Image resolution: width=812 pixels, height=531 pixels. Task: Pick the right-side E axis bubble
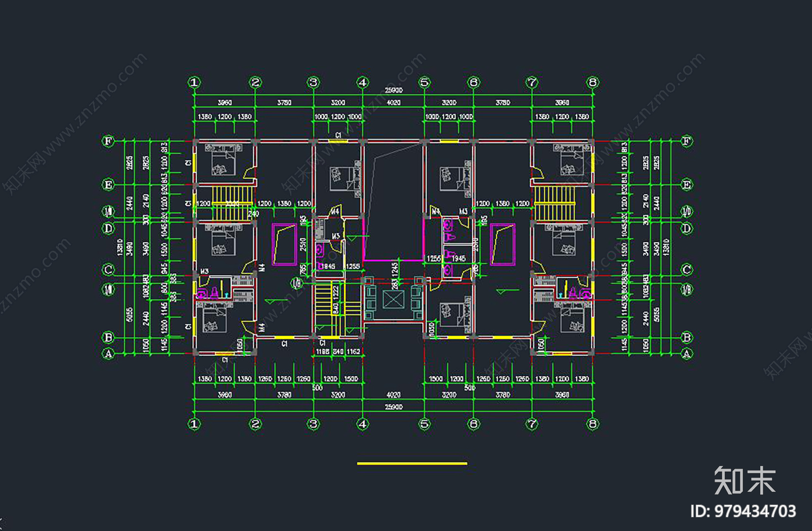click(687, 185)
